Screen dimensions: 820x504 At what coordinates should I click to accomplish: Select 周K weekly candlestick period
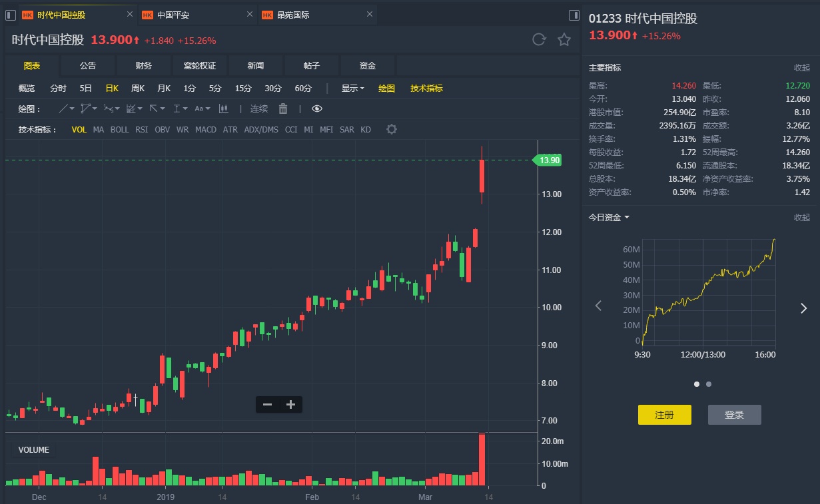click(138, 88)
